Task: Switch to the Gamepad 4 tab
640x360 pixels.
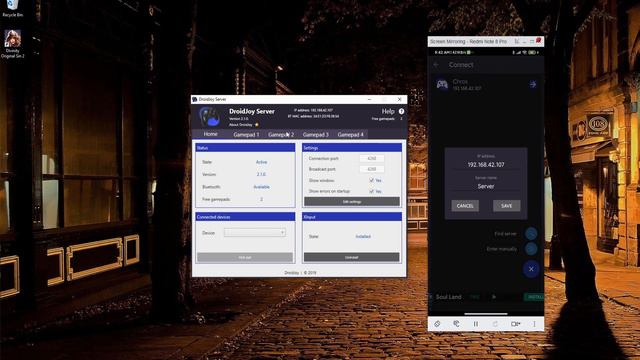Action: click(350, 134)
